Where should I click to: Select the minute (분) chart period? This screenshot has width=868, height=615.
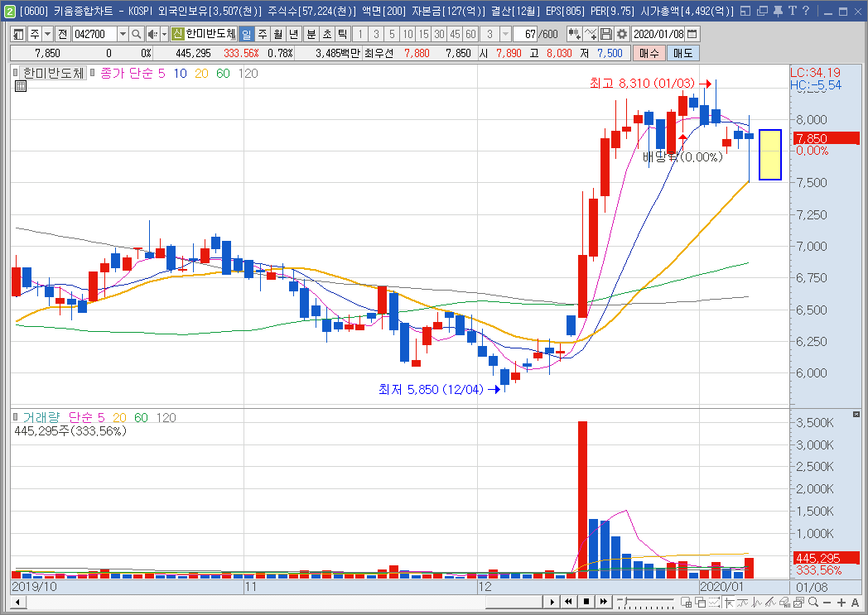(x=311, y=34)
